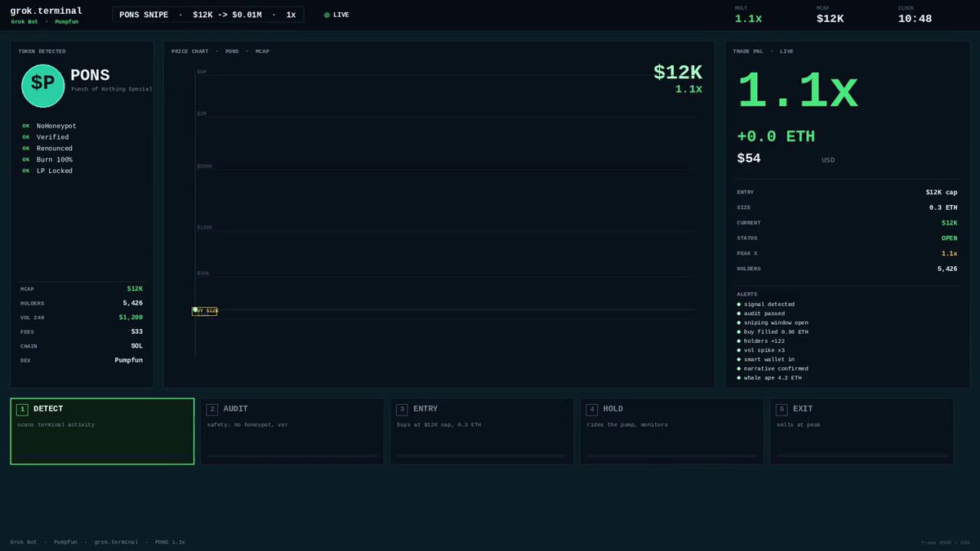Click the round $P PONS token logo

(43, 86)
